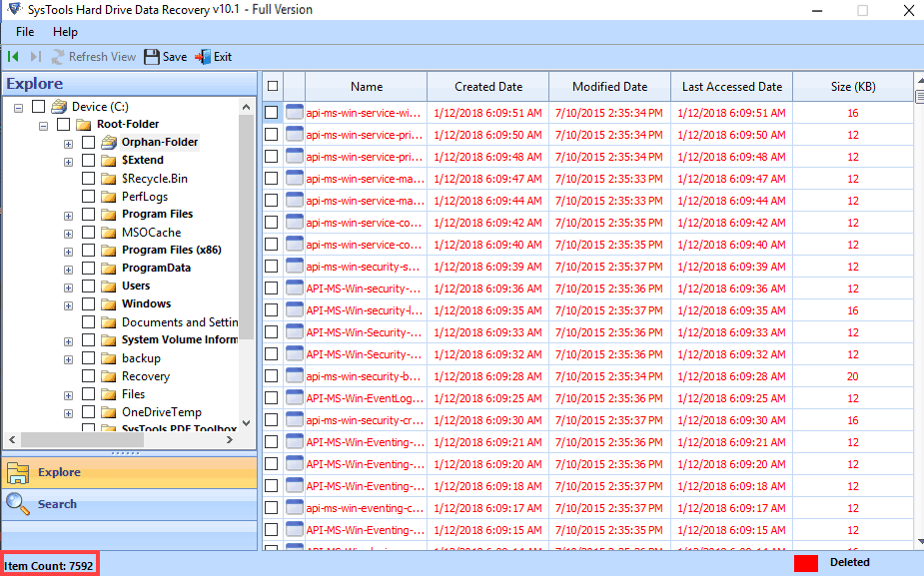Click the Refresh View toolbar icon
Viewport: 924px width, 576px height.
tap(58, 57)
